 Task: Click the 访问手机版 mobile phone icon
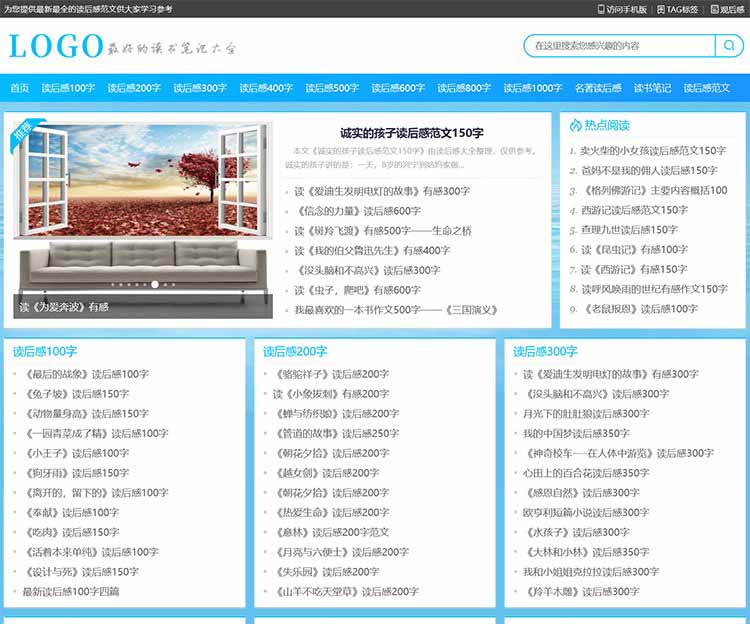(601, 9)
